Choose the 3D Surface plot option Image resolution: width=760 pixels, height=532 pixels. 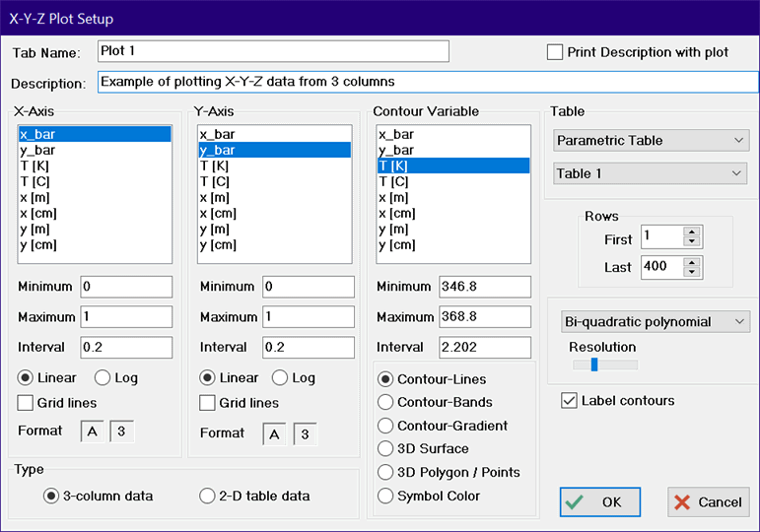(385, 449)
